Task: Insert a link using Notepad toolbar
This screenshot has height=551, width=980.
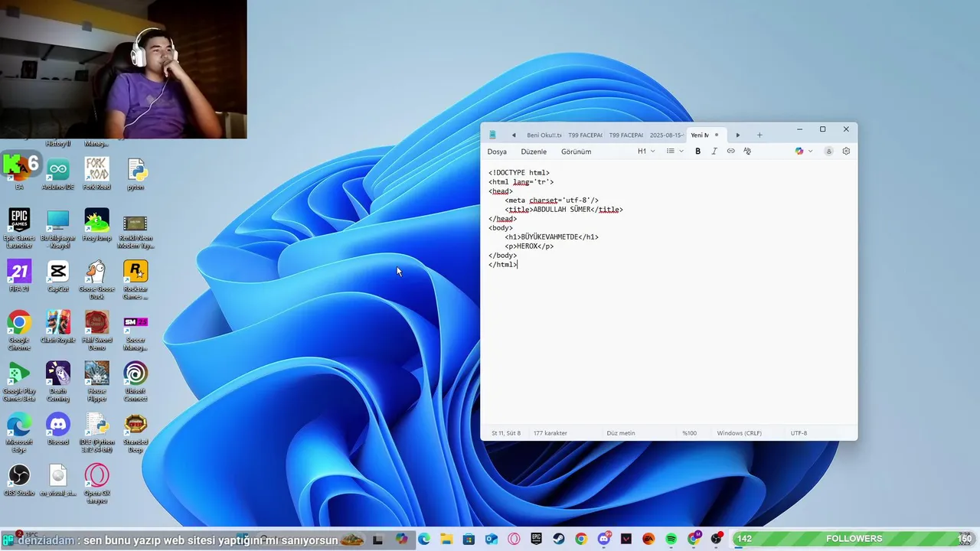Action: [730, 152]
